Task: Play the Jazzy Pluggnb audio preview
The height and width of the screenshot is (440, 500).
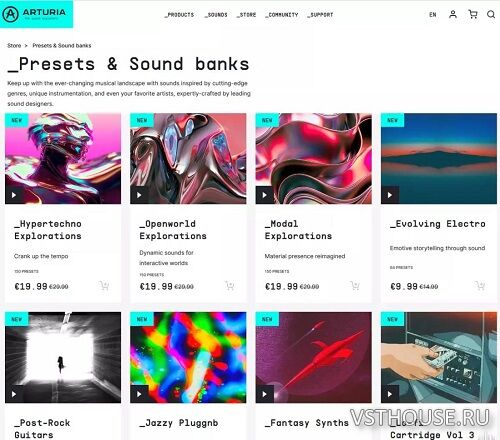Action: click(x=139, y=394)
